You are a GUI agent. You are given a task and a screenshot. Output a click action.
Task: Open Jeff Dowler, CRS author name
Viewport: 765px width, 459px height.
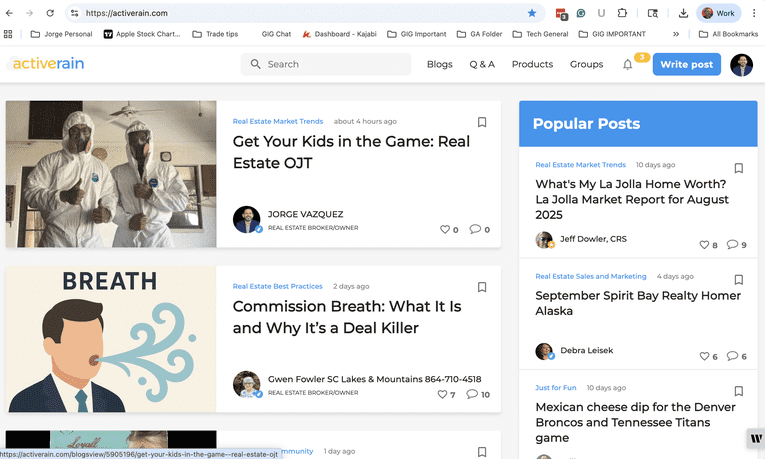(x=593, y=239)
